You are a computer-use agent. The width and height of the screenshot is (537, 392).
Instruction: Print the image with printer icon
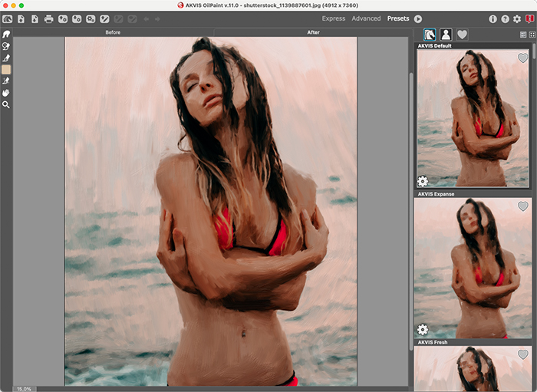[48, 19]
